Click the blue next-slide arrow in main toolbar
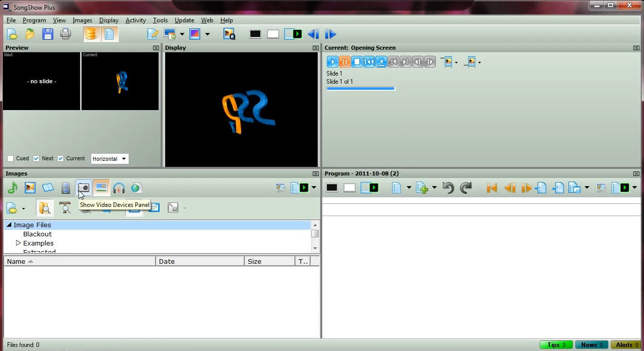 coord(330,34)
